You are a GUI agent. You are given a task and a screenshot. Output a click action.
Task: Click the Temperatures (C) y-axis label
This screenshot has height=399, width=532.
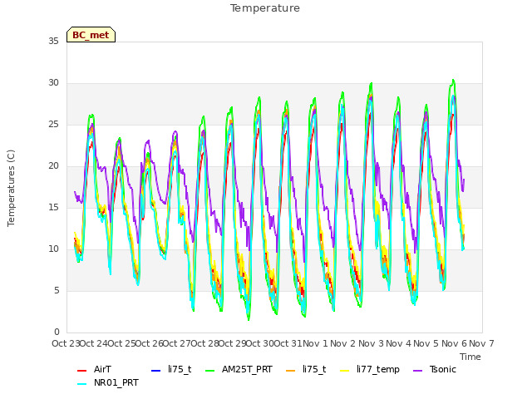(11, 188)
